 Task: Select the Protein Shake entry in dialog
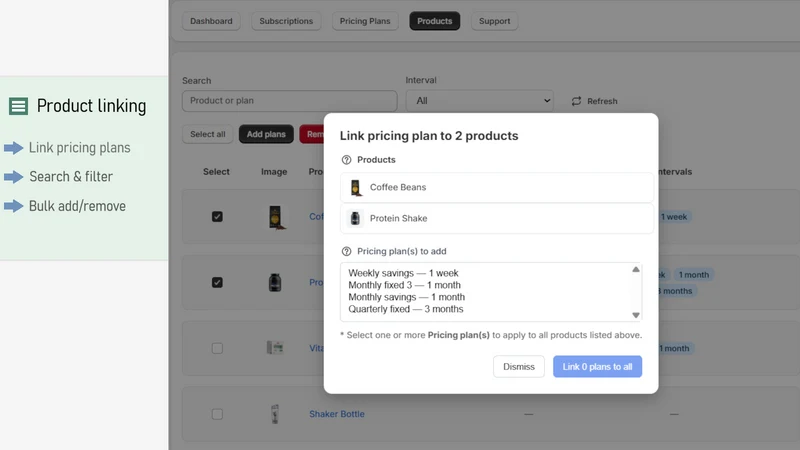[496, 218]
